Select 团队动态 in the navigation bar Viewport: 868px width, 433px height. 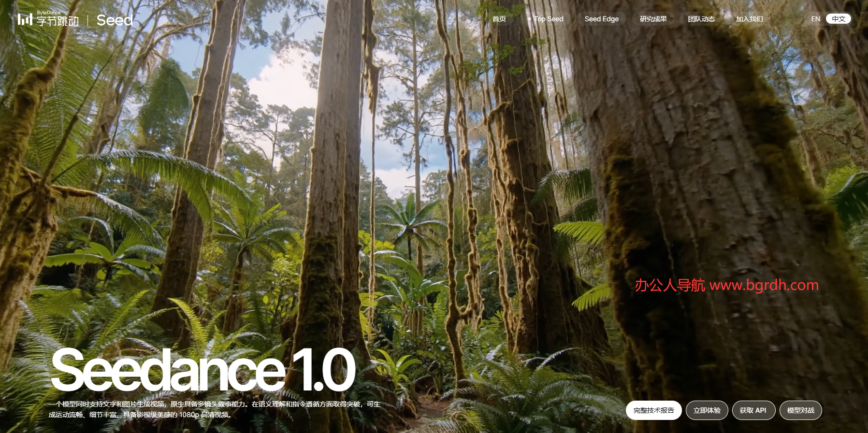pyautogui.click(x=701, y=19)
